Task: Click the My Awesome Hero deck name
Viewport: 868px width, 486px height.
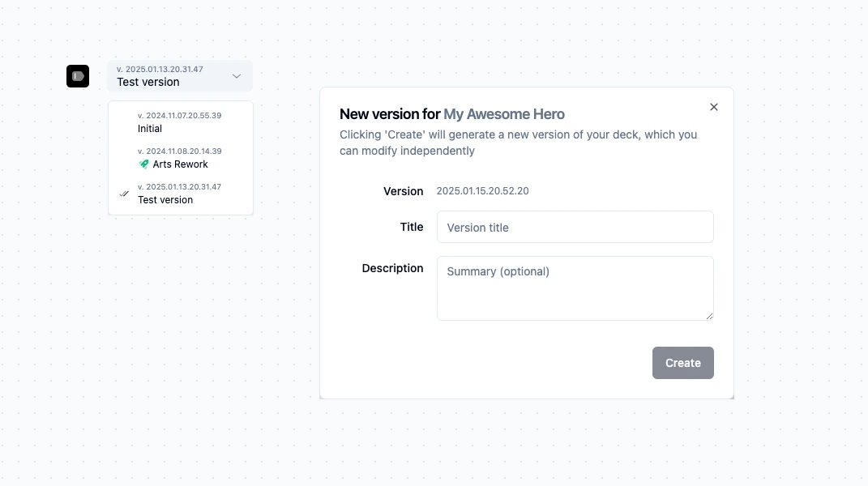Action: 504,114
